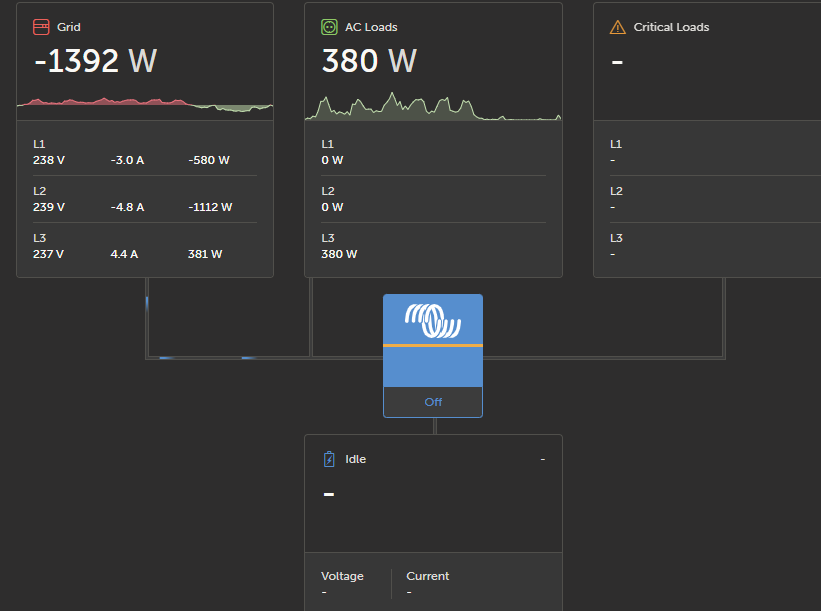
Task: Click the Critical Loads L2 label
Action: pos(616,191)
